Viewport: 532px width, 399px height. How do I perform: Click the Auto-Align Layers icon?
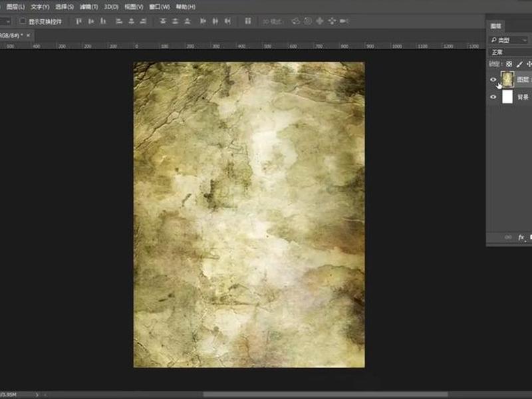pyautogui.click(x=248, y=21)
